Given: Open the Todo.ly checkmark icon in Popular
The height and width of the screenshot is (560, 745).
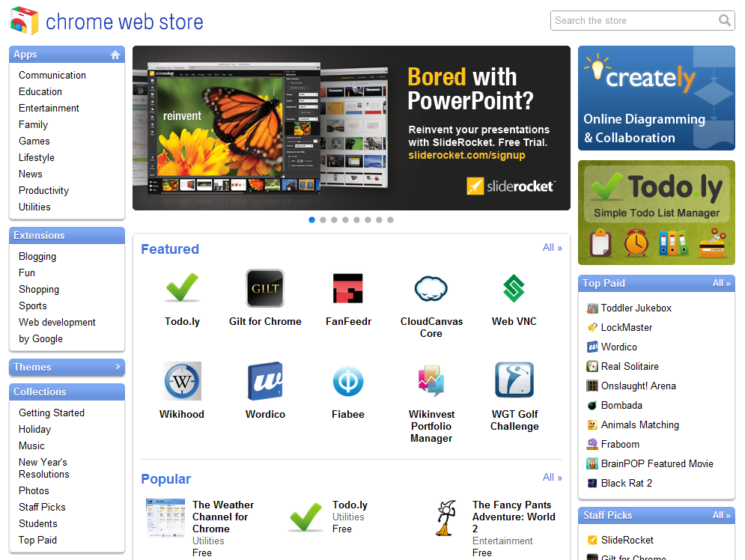Looking at the screenshot, I should click(305, 517).
